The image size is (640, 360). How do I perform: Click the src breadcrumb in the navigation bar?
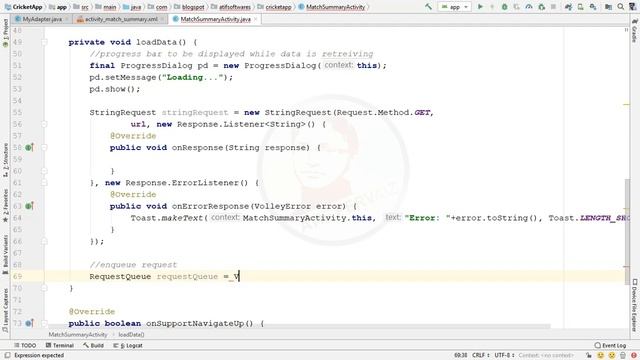81,7
